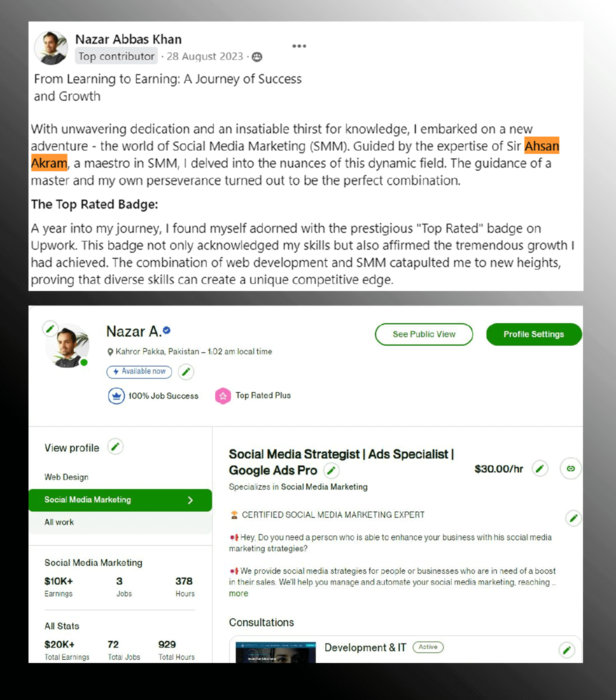Edit the View profile section pencil

(115, 446)
